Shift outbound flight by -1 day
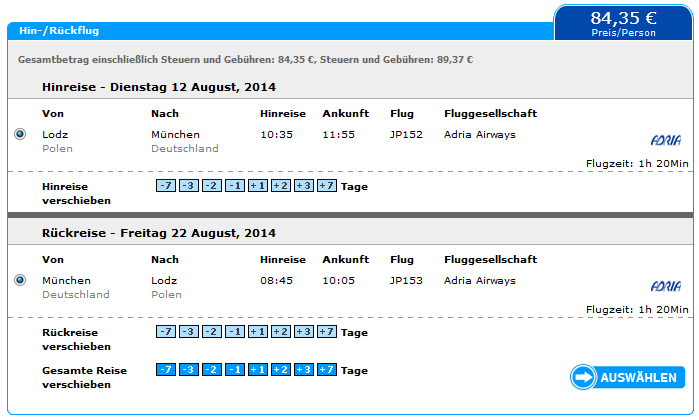 coord(235,185)
